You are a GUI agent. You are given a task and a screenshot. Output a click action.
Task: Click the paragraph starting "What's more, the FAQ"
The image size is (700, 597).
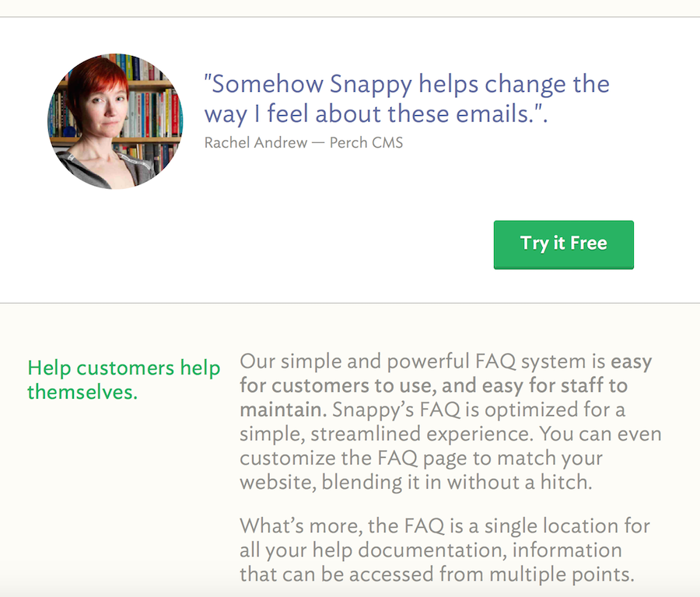(x=445, y=550)
